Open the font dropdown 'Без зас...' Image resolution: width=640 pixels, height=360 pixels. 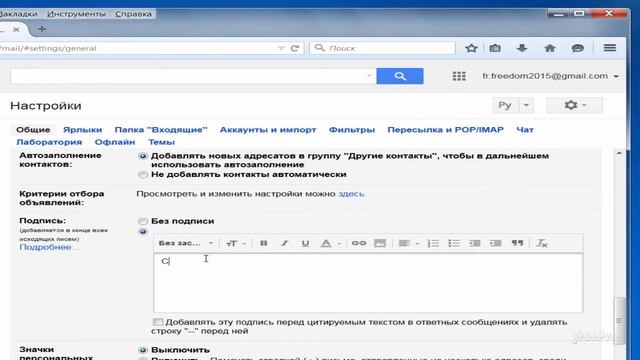pos(186,243)
